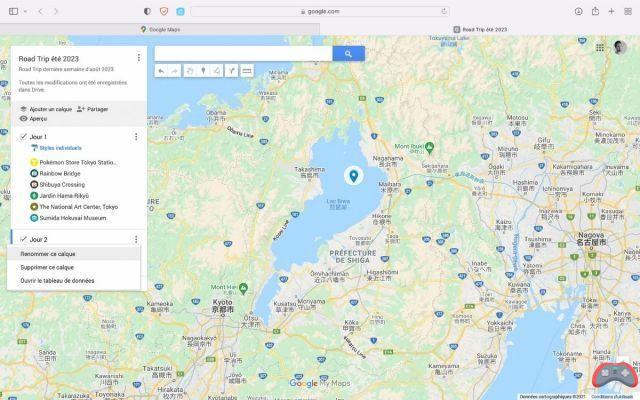Image resolution: width=640 pixels, height=400 pixels.
Task: Click the description Road Trip dernière semaine d'août
Action: click(x=66, y=69)
